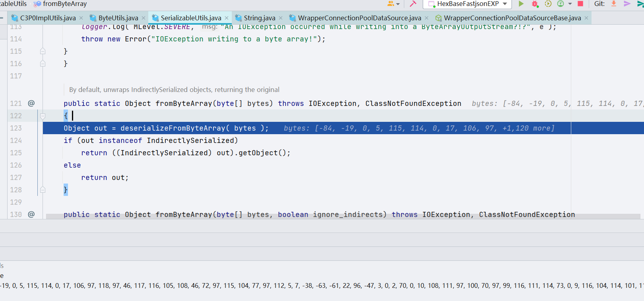Click the @ gutter icon on line 121
This screenshot has height=301, width=644.
click(x=31, y=103)
